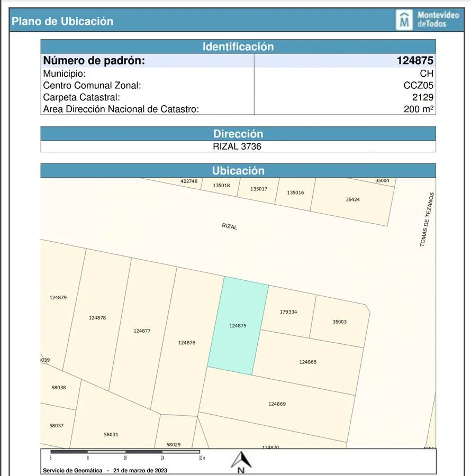The image size is (471, 476).
Task: Click the north arrow compass symbol
Action: point(241,462)
